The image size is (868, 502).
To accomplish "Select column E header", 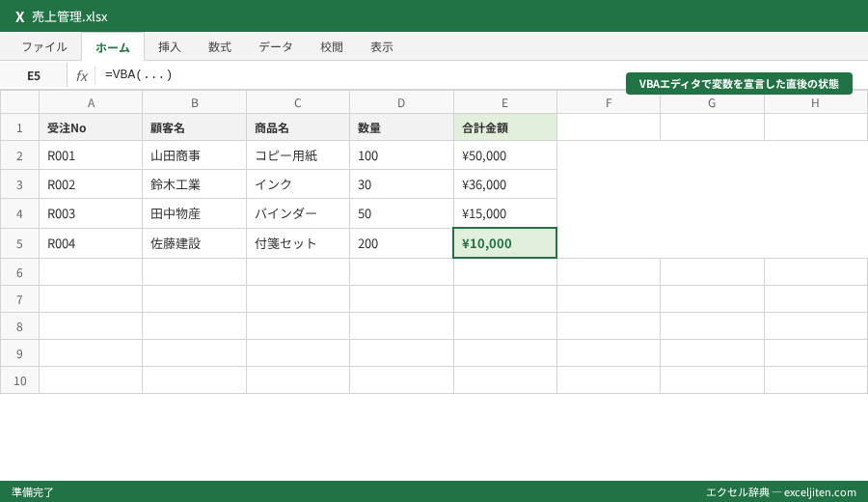I will pyautogui.click(x=504, y=102).
